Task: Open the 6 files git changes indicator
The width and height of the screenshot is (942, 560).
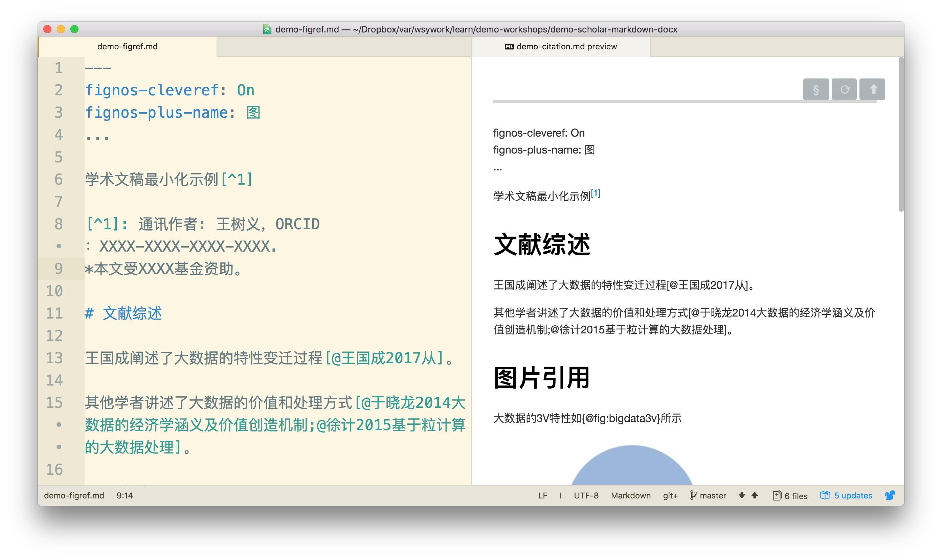Action: (790, 496)
